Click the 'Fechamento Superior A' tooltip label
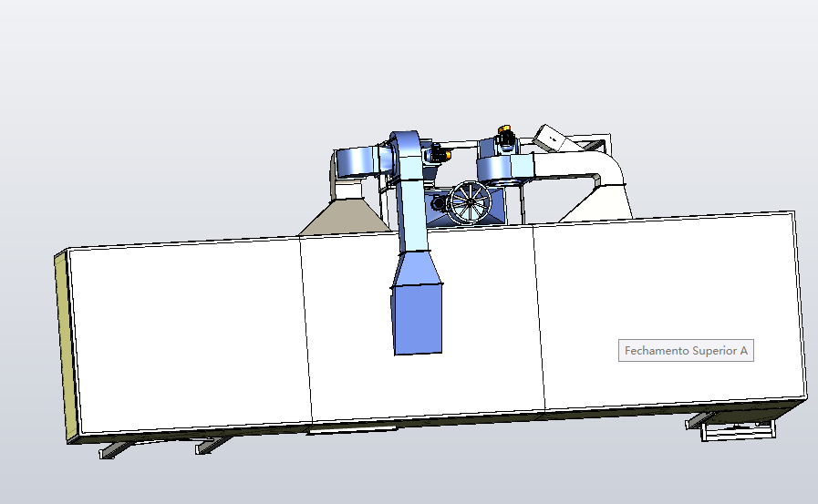This screenshot has width=818, height=504. pos(686,350)
